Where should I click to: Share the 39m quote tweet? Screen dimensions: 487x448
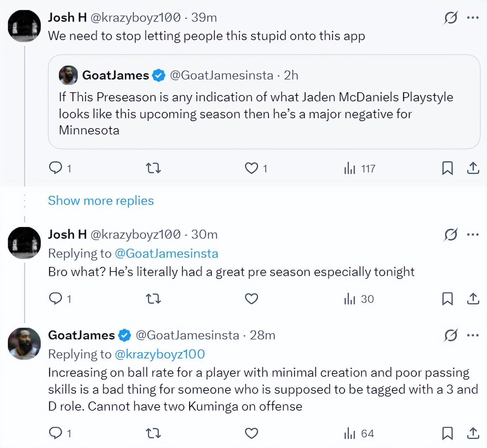[x=473, y=168]
